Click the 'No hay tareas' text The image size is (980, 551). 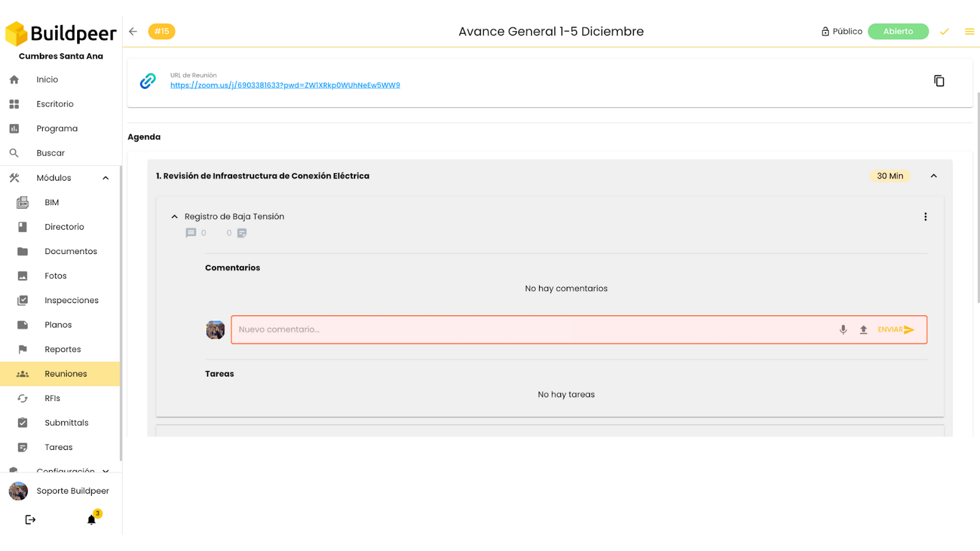coord(566,394)
